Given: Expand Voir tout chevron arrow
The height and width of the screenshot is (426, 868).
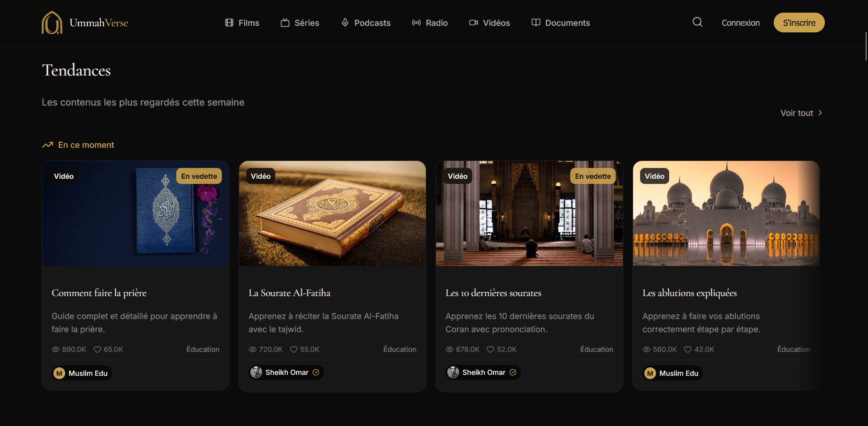Looking at the screenshot, I should (820, 113).
